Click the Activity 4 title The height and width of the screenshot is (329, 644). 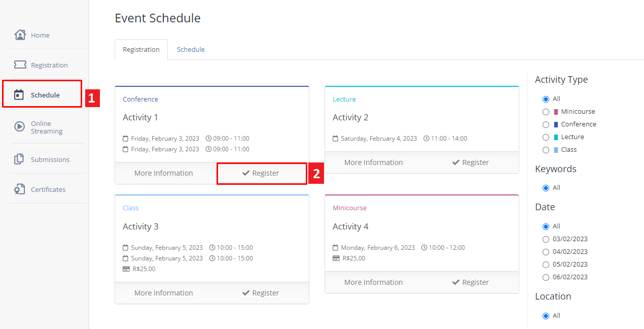click(350, 226)
